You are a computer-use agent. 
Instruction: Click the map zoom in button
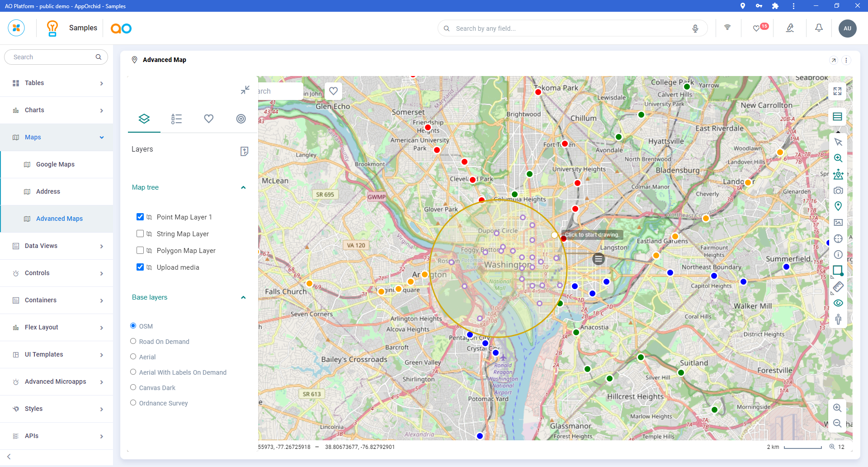[x=837, y=408]
